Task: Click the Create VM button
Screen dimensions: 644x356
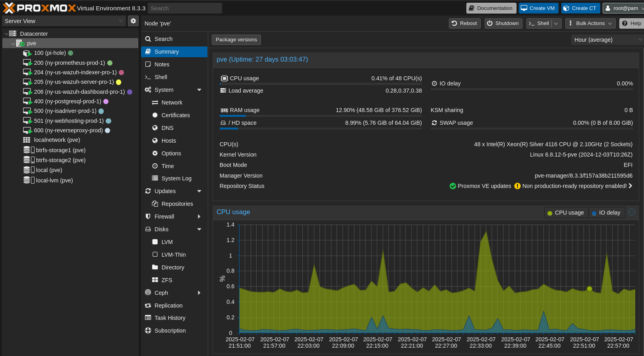Action: pyautogui.click(x=538, y=8)
